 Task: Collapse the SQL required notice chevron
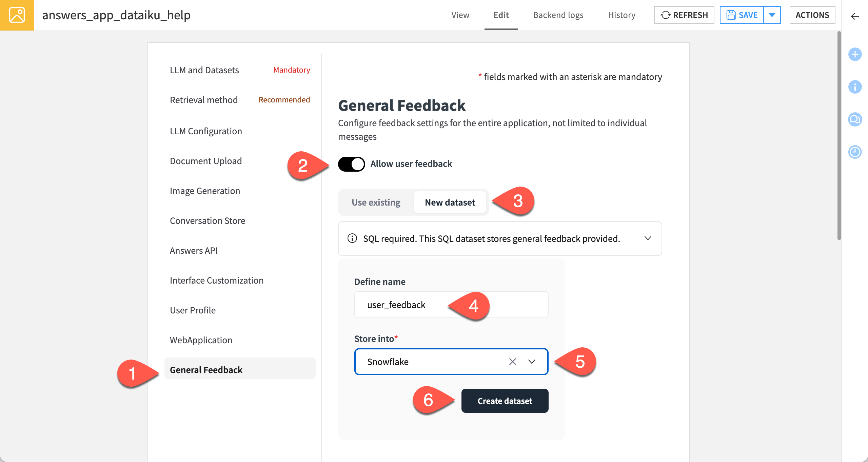tap(648, 238)
